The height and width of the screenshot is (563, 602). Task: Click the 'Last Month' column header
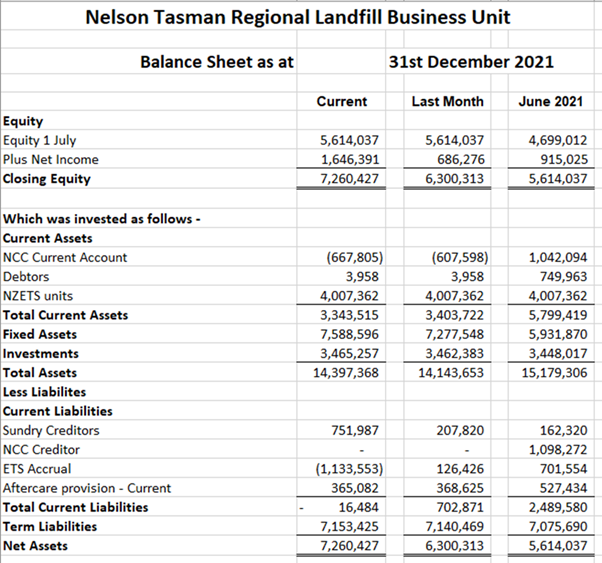[447, 101]
